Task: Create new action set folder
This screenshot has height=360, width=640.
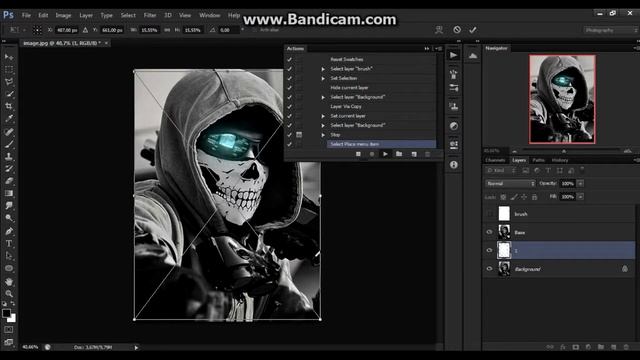Action: pyautogui.click(x=399, y=154)
